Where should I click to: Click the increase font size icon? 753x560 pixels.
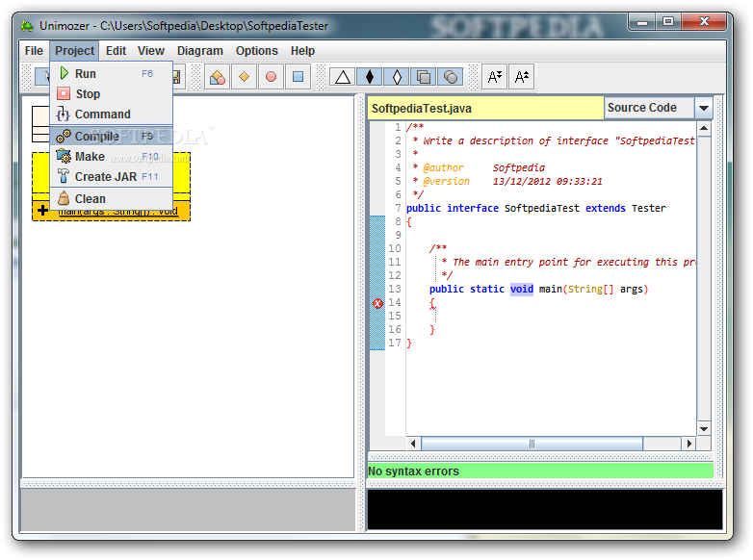522,77
